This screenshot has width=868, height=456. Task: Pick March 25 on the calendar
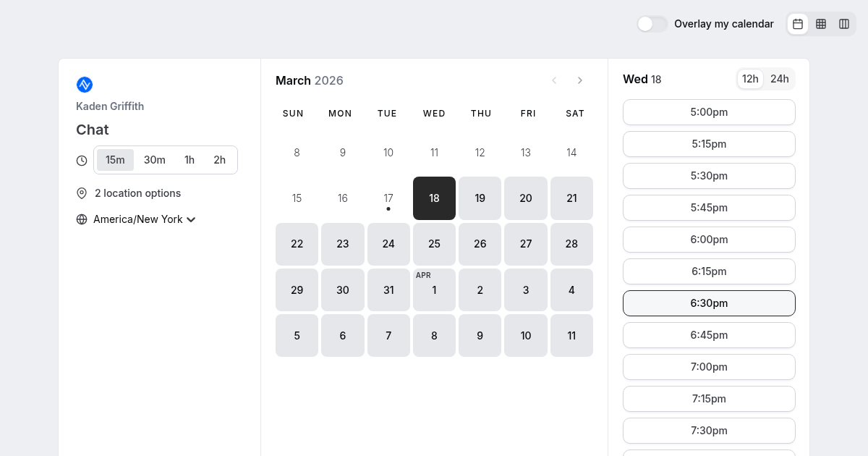[434, 244]
